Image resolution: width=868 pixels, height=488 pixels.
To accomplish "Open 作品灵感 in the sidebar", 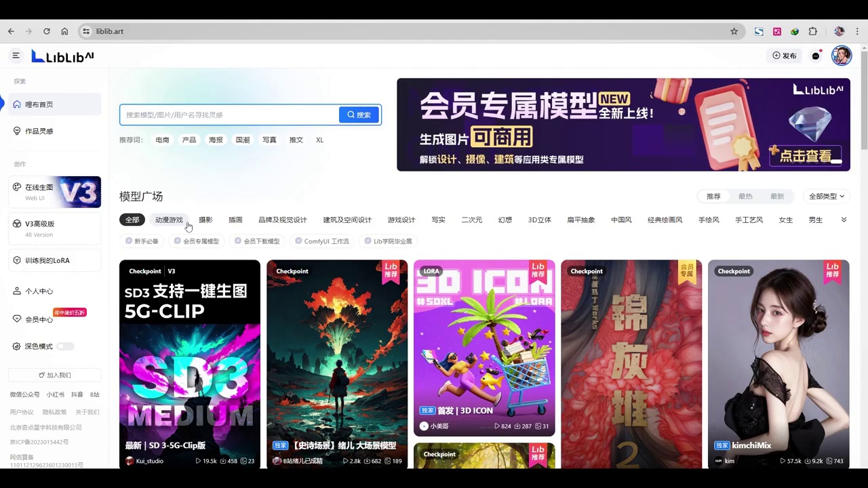I will click(x=54, y=131).
